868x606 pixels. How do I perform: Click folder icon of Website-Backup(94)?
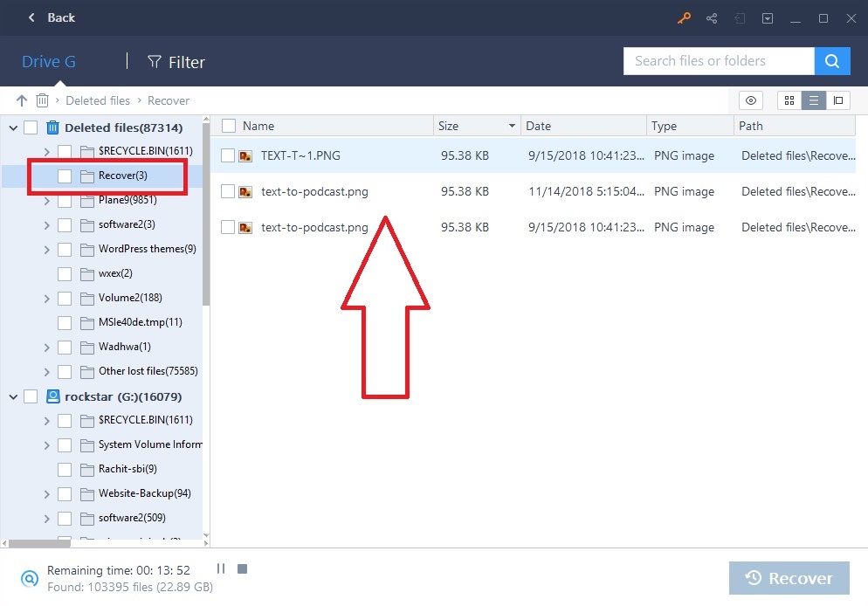coord(87,493)
